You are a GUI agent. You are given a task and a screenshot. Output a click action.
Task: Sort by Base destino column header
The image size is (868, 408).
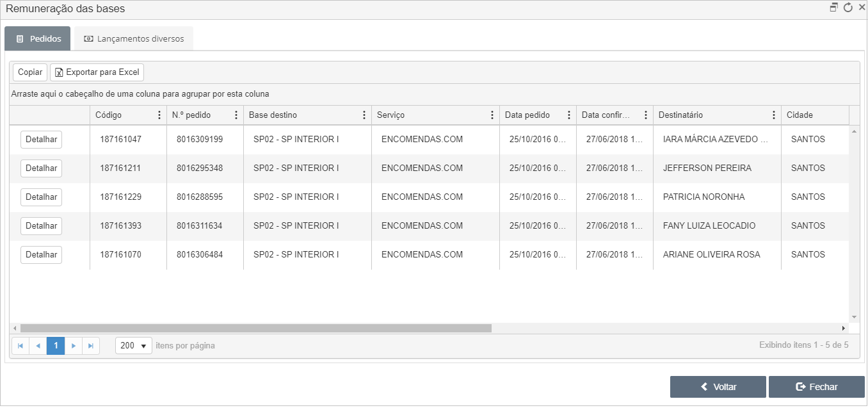tap(273, 115)
